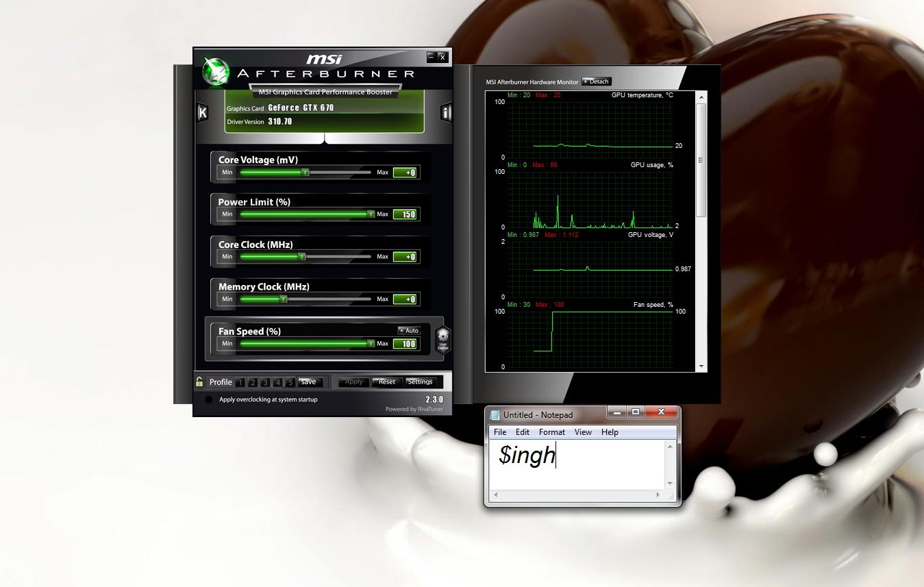The image size is (924, 587).
Task: Click the 'MSI Afterburner Hardware Monitor' title
Action: click(532, 82)
